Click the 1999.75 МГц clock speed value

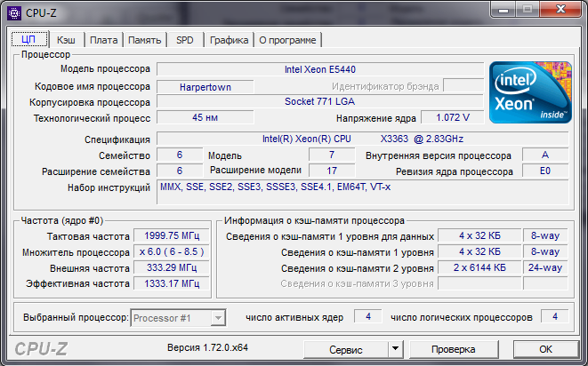tap(172, 235)
